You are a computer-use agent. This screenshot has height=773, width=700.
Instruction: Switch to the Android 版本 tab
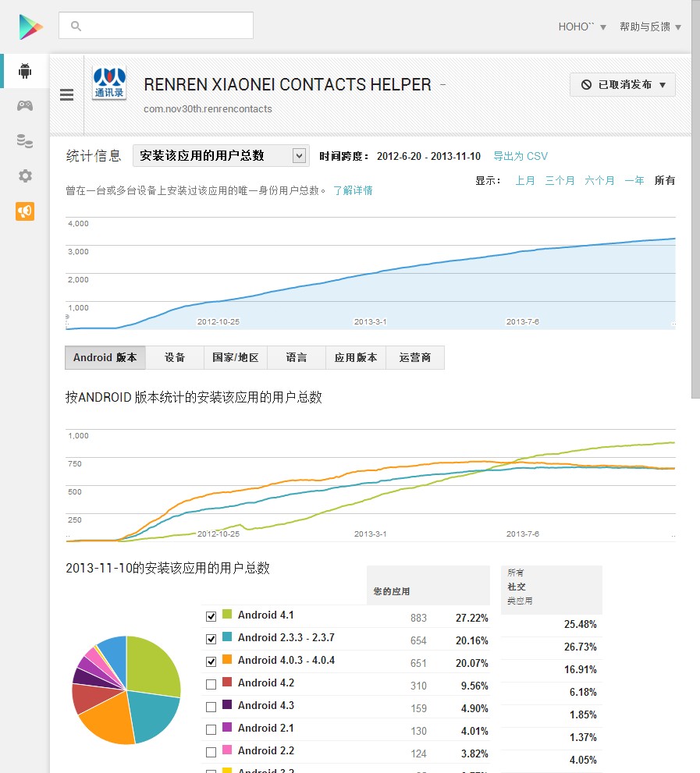tap(105, 357)
